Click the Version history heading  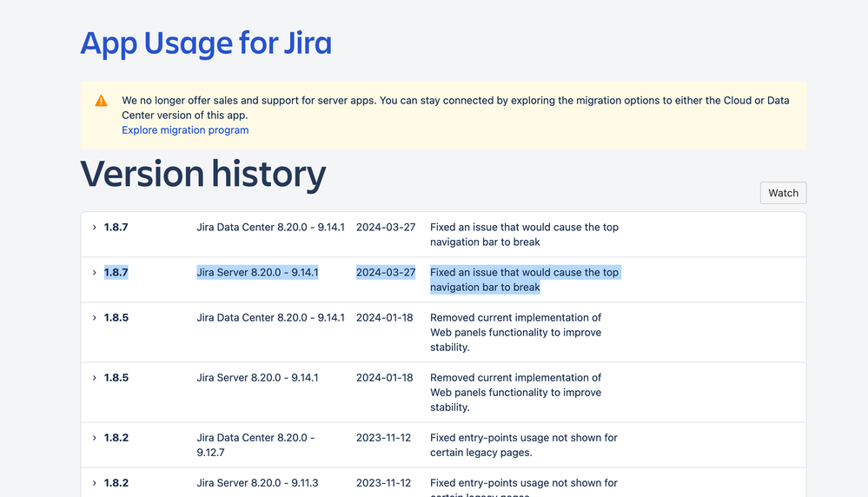point(203,174)
